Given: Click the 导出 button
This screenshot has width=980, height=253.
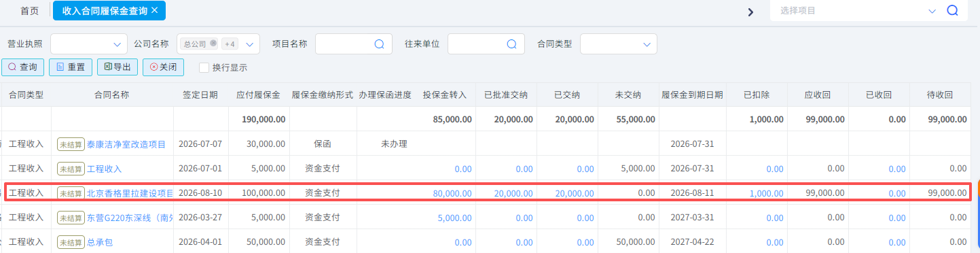Looking at the screenshot, I should pyautogui.click(x=117, y=67).
